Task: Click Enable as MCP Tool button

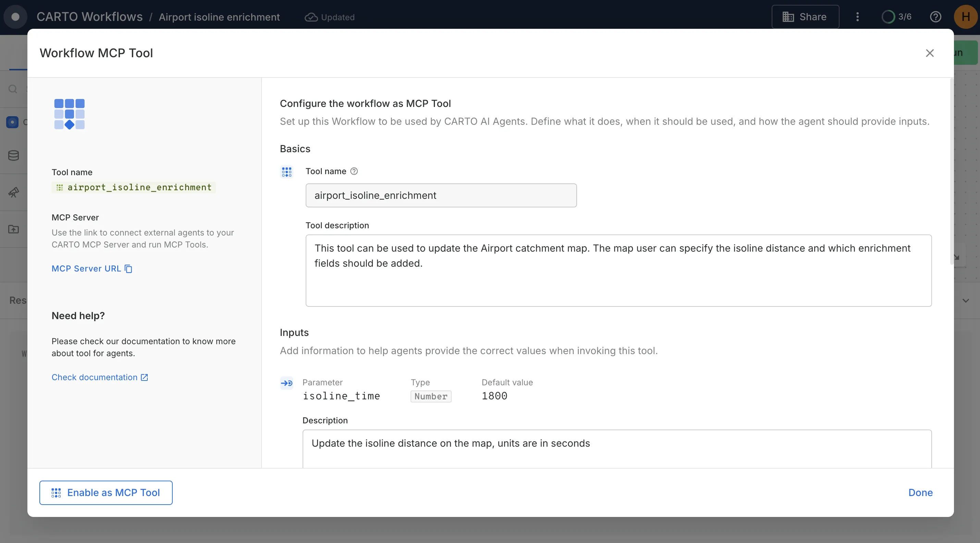Action: (106, 492)
